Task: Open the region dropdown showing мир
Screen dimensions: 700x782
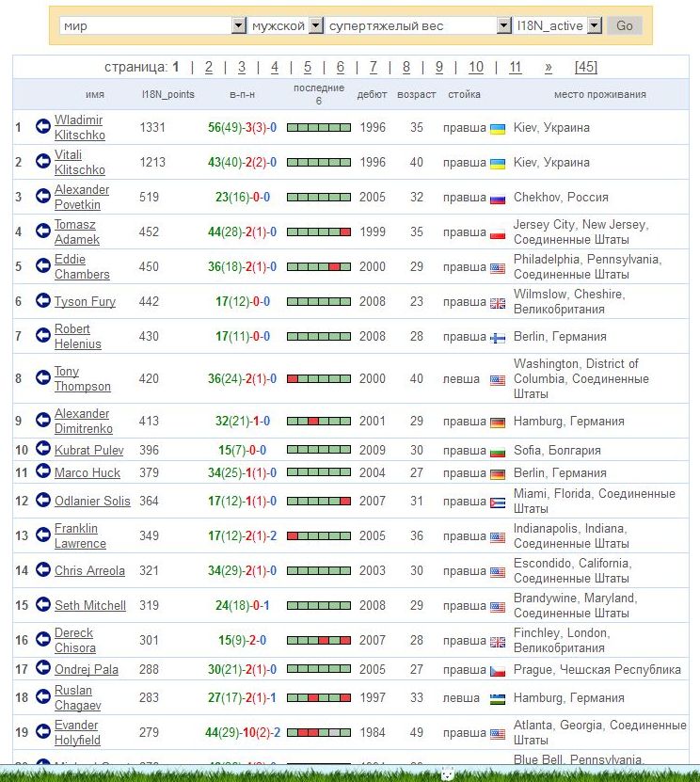Action: point(152,26)
